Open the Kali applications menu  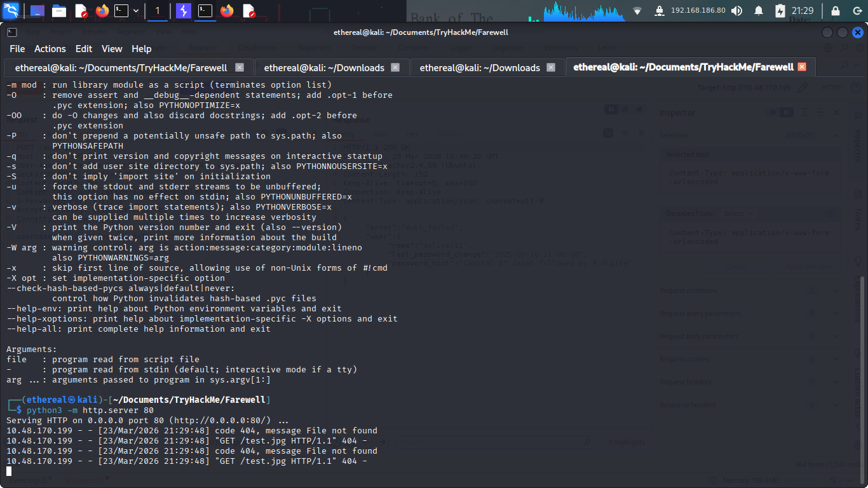click(x=11, y=11)
